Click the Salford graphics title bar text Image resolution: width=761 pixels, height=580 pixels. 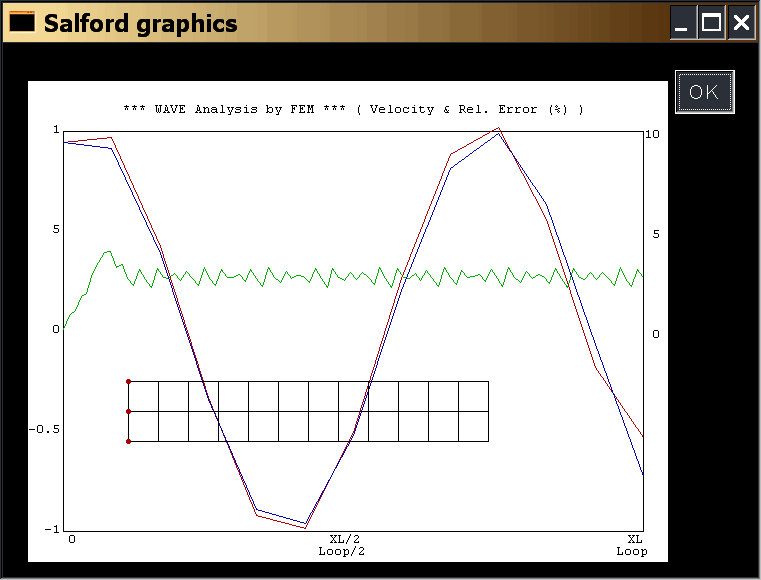pos(141,23)
